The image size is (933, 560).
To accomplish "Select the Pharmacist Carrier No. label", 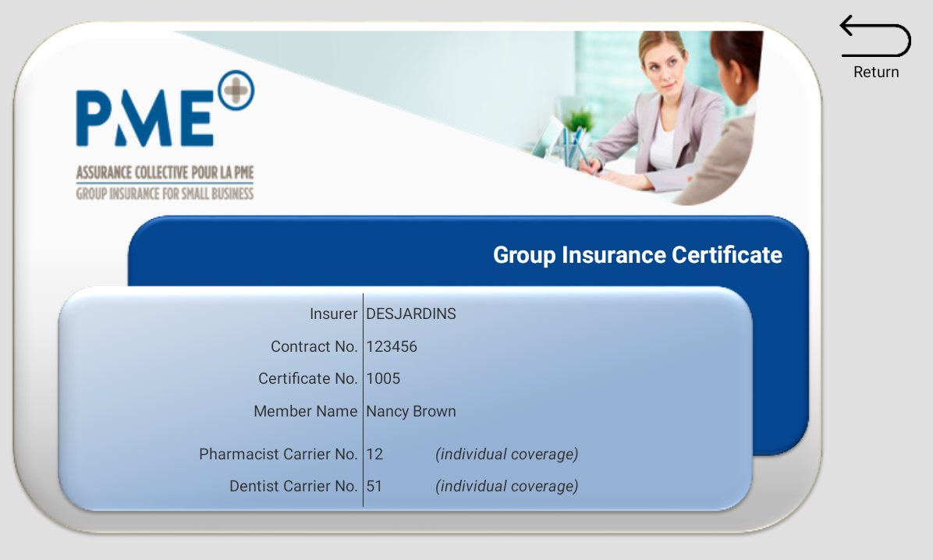I will click(278, 454).
